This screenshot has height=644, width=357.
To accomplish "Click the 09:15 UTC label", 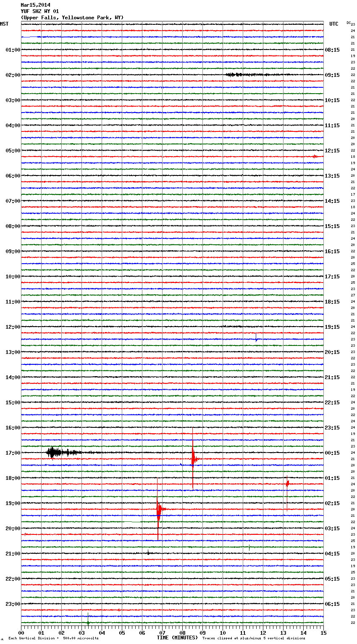I will (332, 75).
